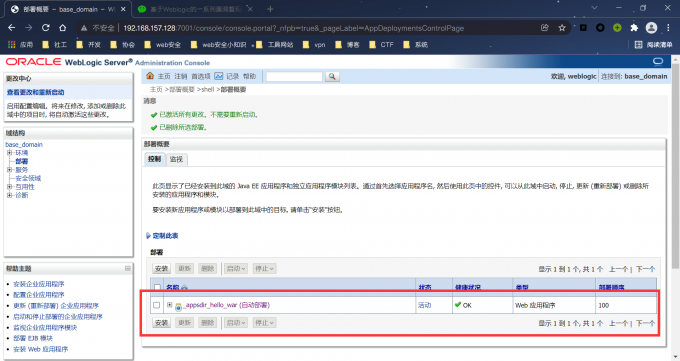This screenshot has width=680, height=361.
Task: Select 安全领域 in the domain tree
Action: click(28, 178)
